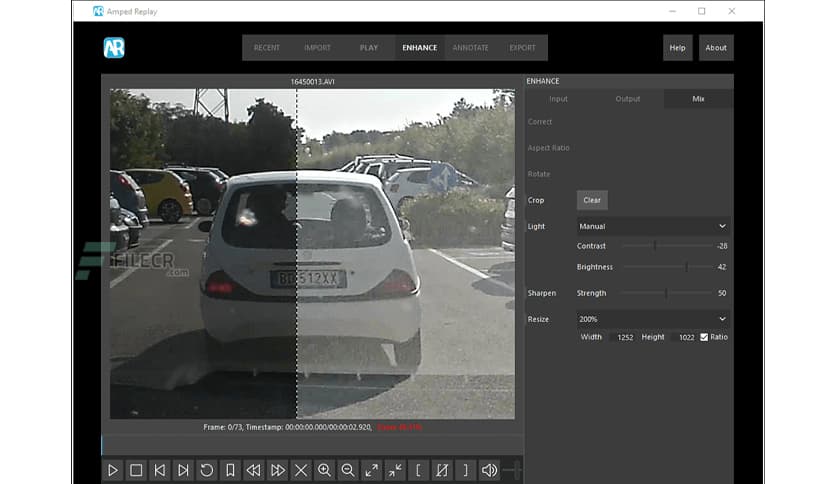The image size is (836, 484).
Task: Open the About button
Action: (x=716, y=47)
